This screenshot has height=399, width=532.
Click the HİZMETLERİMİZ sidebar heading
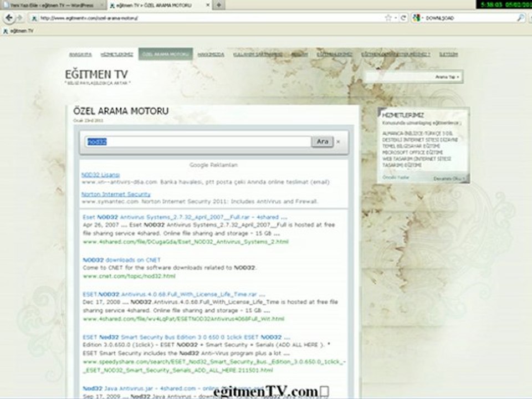(403, 115)
